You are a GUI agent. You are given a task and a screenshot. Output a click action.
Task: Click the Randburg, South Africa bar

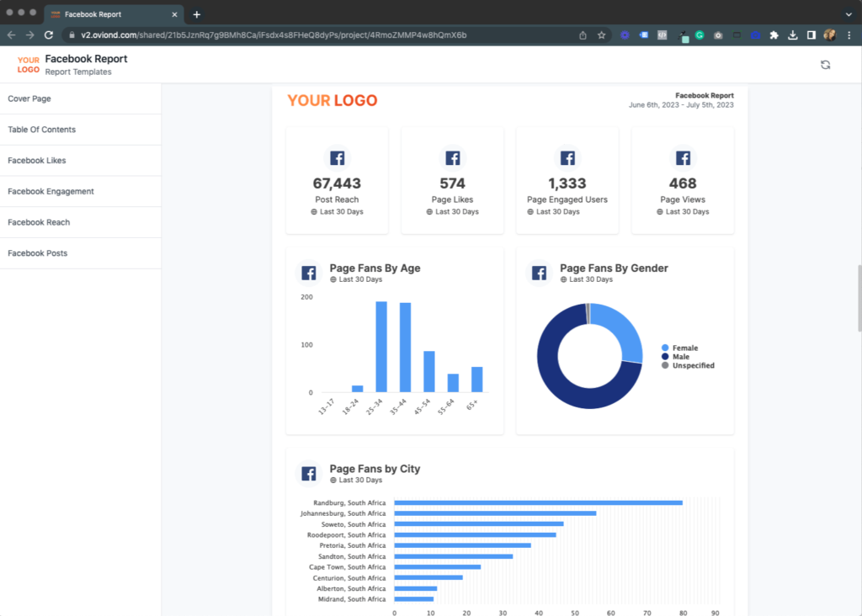click(x=538, y=502)
